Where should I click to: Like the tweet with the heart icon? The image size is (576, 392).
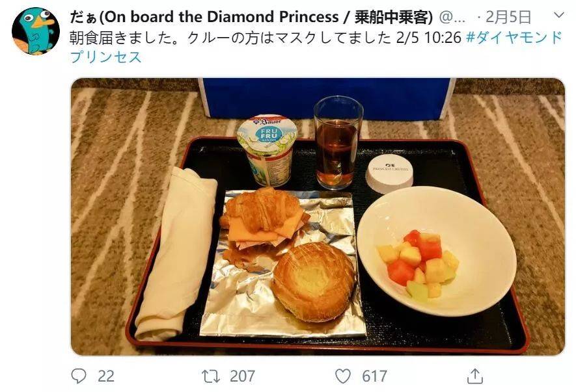(x=343, y=376)
